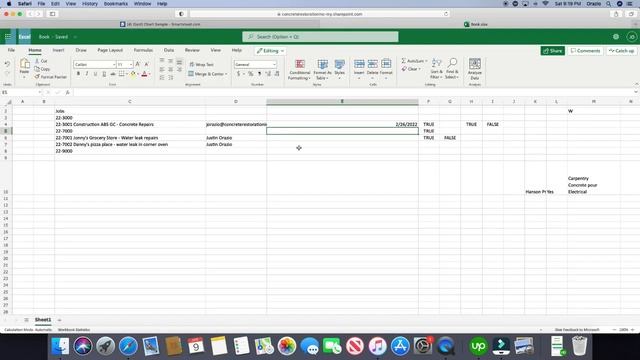
Task: Open Conditional Formatting
Action: click(299, 69)
